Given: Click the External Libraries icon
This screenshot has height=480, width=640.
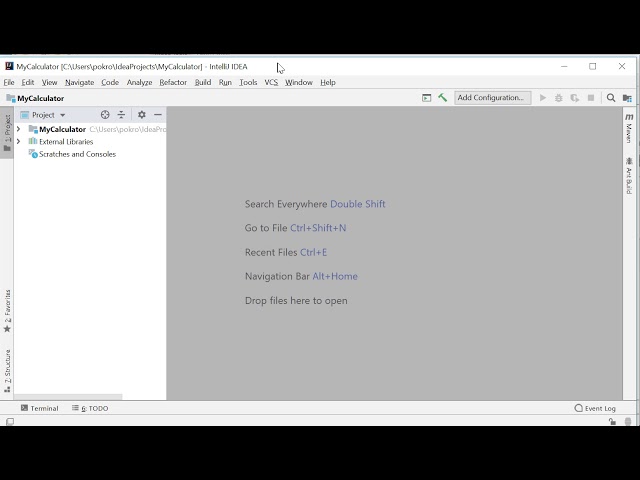Looking at the screenshot, I should click(33, 141).
